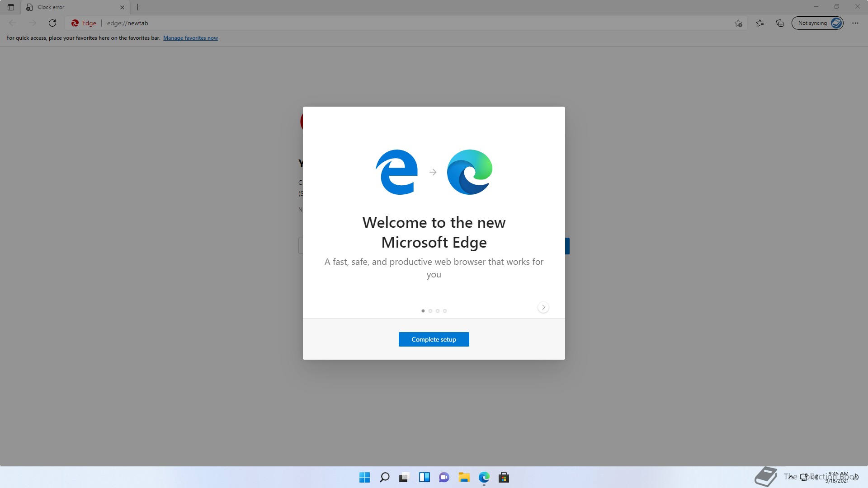Select the fourth carousel page dot
The height and width of the screenshot is (488, 868).
coord(445,311)
